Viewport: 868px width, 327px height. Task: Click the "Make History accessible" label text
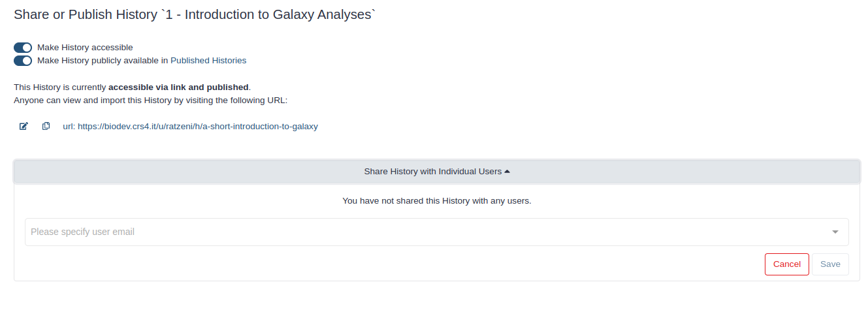pos(85,48)
